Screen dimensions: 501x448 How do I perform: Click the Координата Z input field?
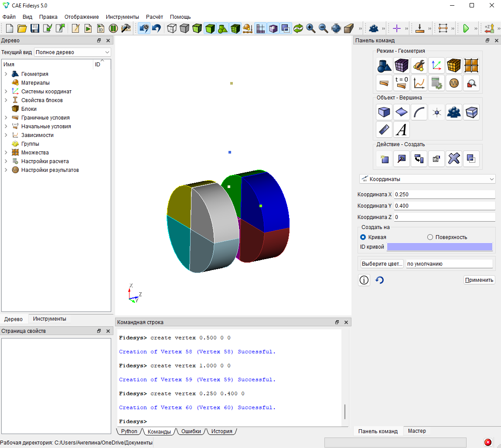[444, 217]
